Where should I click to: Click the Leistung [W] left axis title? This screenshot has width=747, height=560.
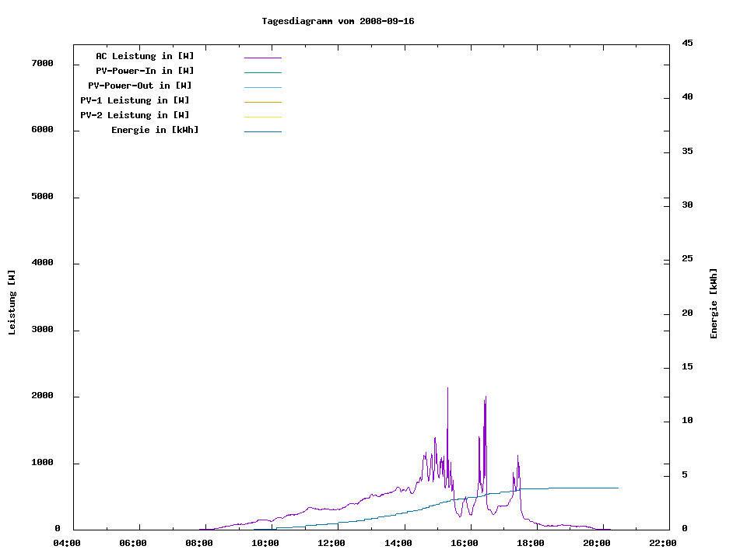(12, 303)
